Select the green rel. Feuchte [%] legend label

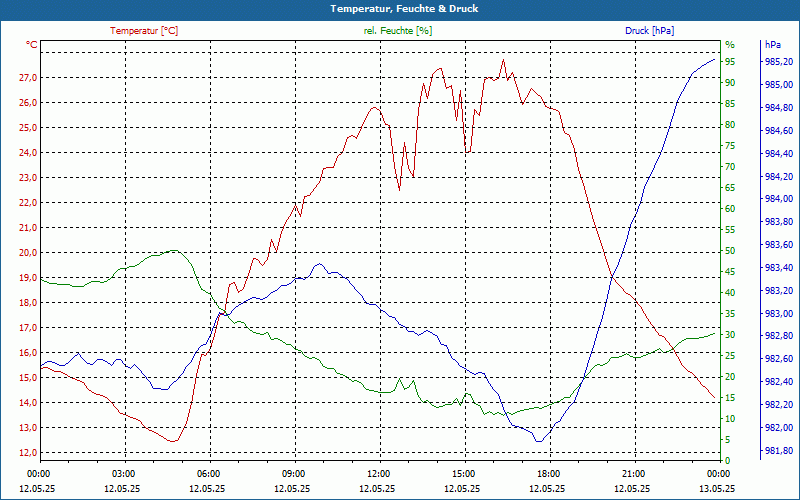click(x=397, y=31)
